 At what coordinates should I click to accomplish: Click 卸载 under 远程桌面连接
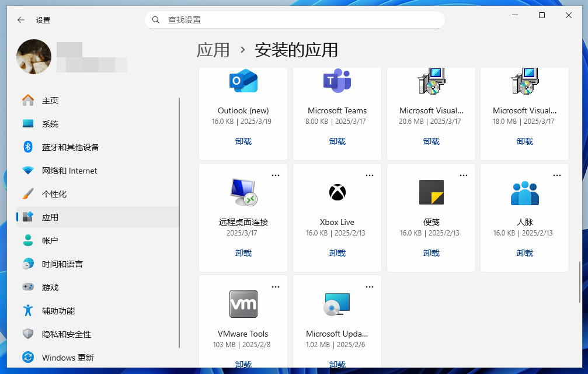click(x=243, y=253)
